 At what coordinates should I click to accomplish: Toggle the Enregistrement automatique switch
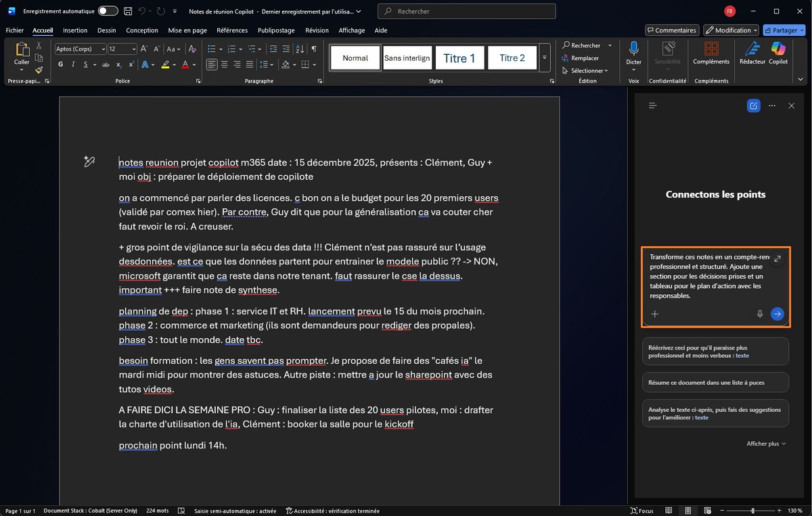click(108, 11)
